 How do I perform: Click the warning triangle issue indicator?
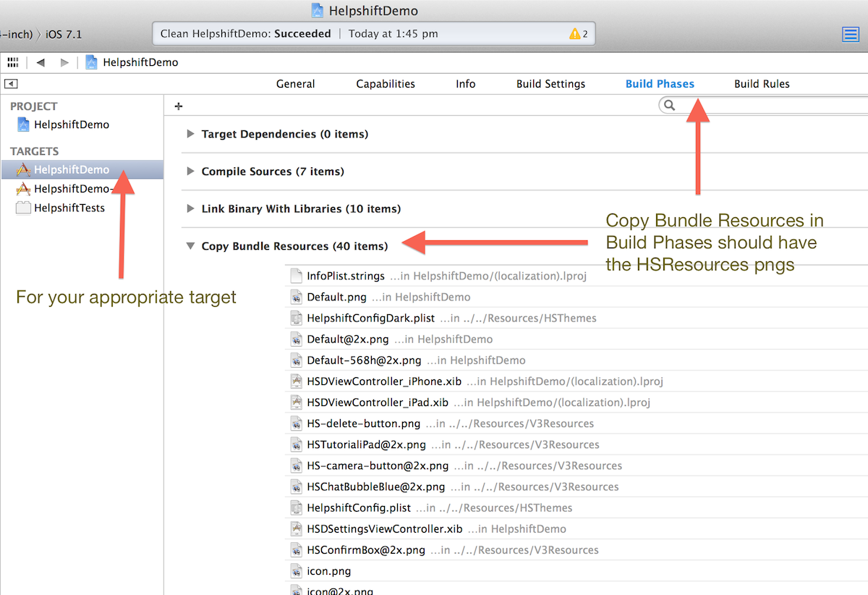(574, 34)
